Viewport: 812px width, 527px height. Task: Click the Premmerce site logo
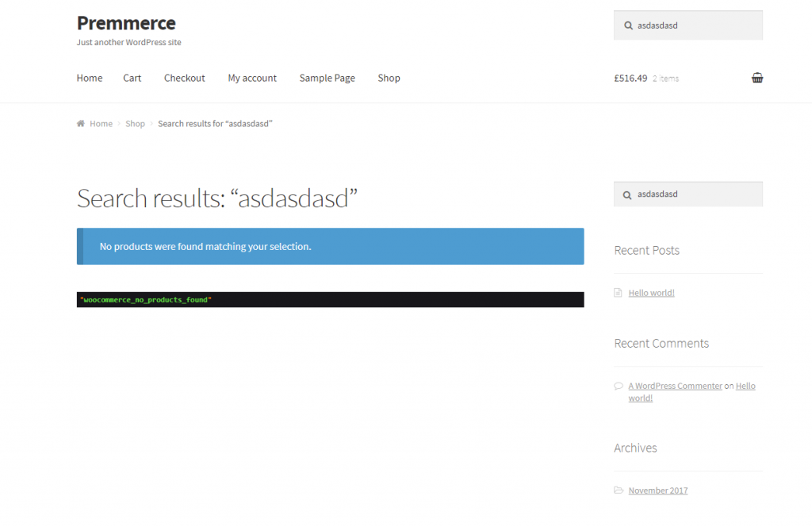click(125, 23)
